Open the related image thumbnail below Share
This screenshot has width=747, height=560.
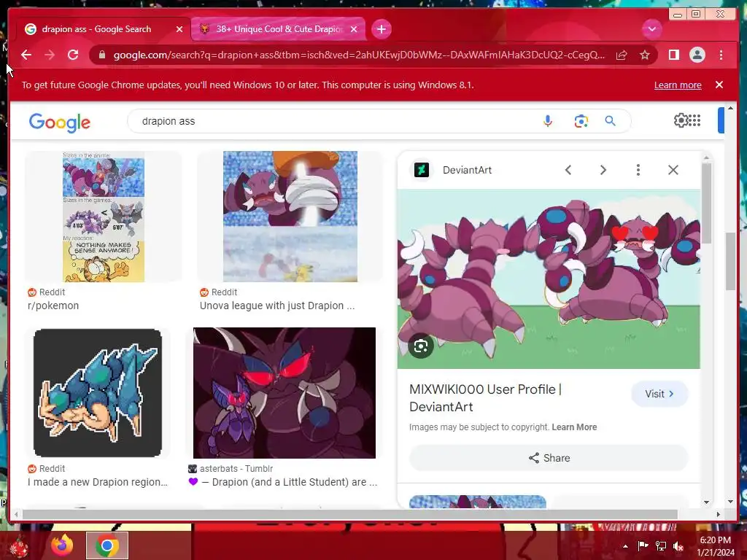pos(478,502)
